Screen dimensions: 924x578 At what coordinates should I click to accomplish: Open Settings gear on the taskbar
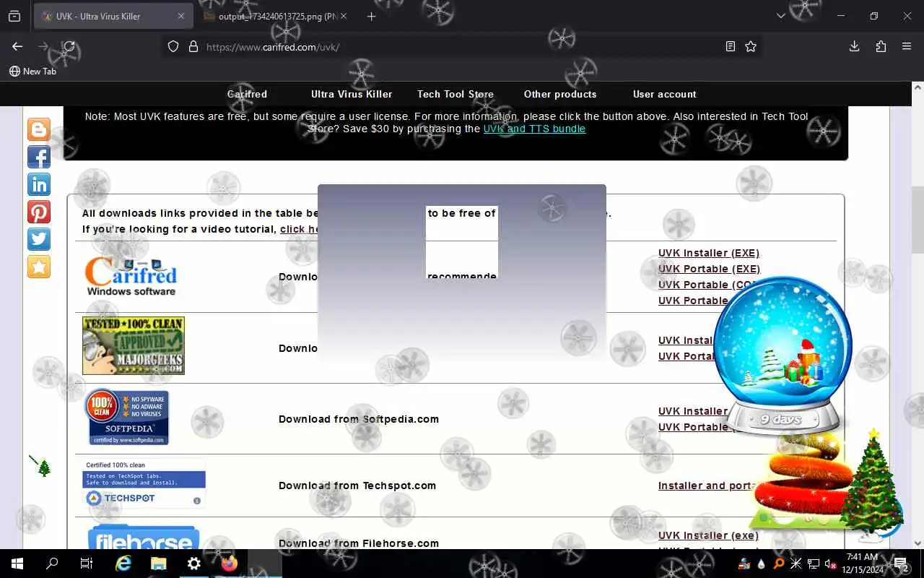point(193,564)
